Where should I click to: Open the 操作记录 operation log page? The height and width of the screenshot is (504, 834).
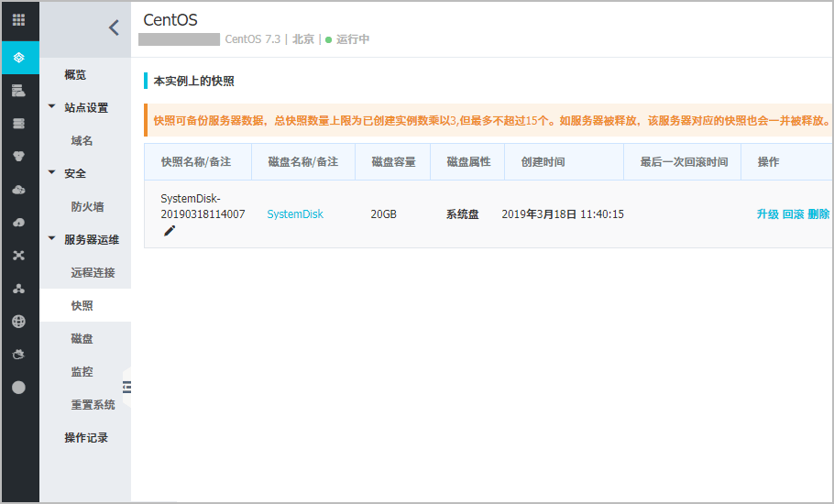86,437
